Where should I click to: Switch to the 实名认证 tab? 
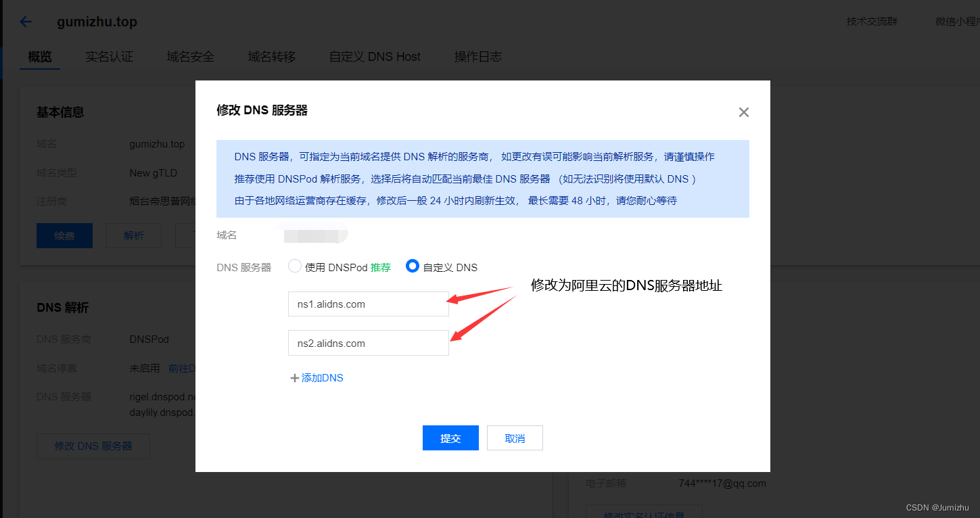coord(109,57)
